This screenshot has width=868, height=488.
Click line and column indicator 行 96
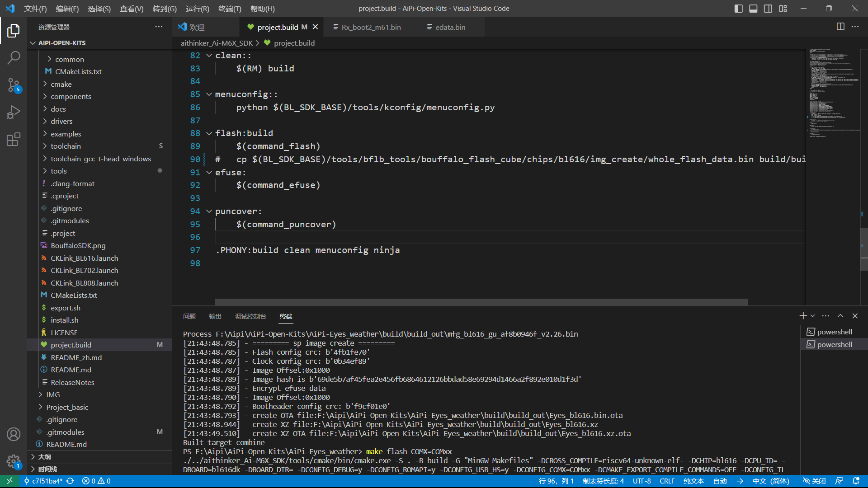(x=556, y=481)
